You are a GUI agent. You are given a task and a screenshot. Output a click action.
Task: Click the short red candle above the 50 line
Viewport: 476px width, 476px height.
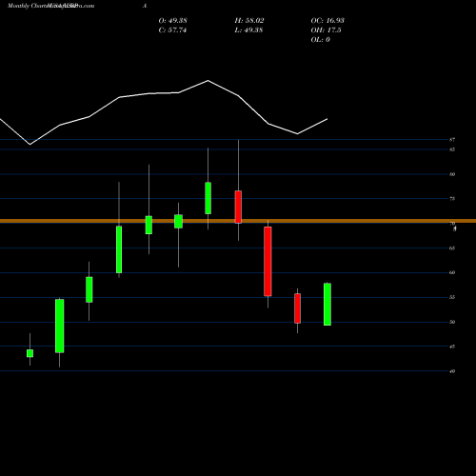coord(297,308)
